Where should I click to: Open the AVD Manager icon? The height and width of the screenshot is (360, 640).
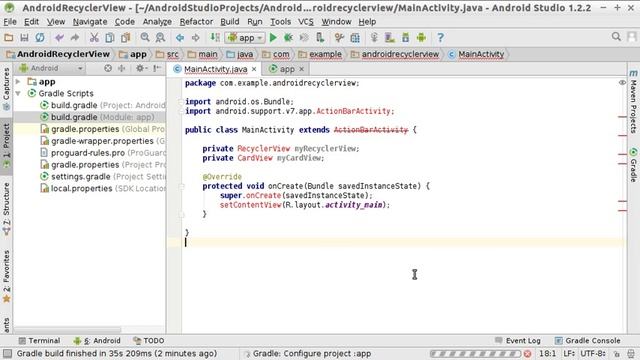390,38
